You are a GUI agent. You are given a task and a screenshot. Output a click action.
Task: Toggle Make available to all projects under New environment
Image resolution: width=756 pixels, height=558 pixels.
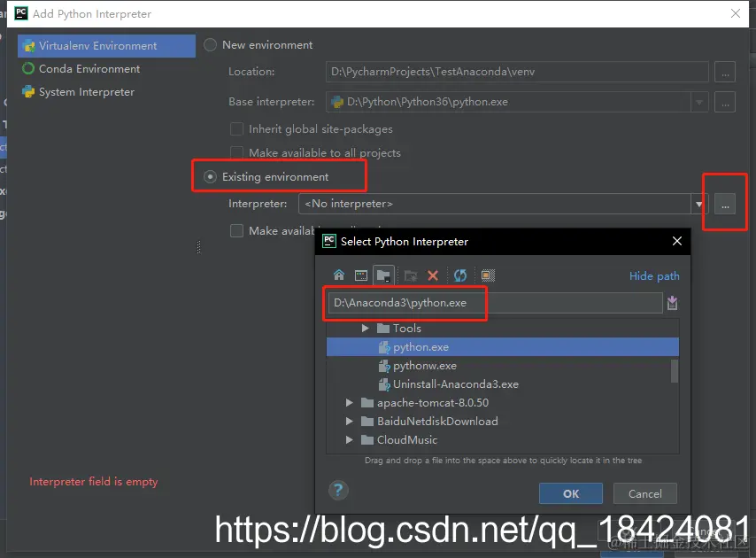pos(236,153)
